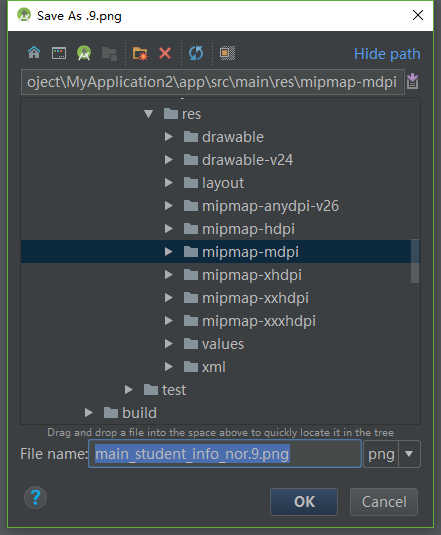The width and height of the screenshot is (441, 535).
Task: Refresh the file tree
Action: [196, 53]
